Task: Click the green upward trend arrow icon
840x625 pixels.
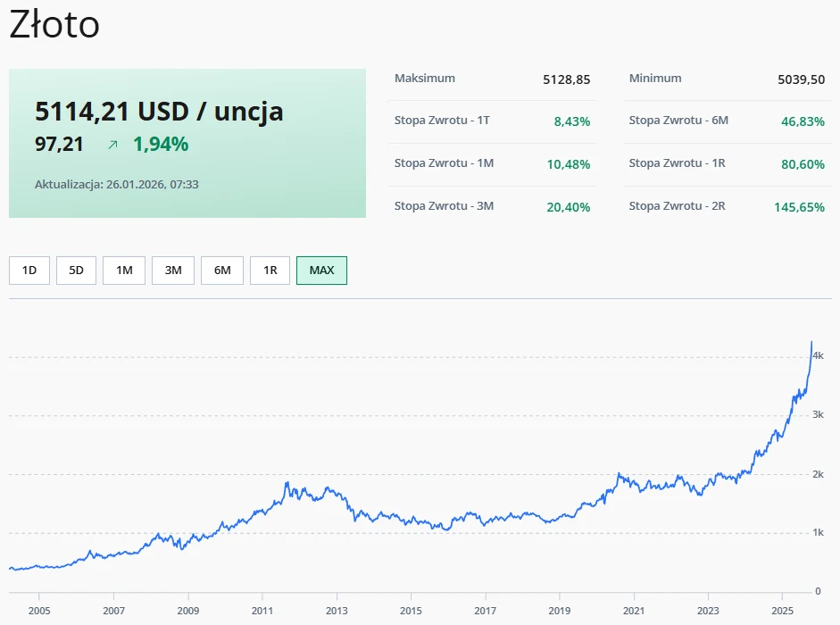Action: [112, 144]
